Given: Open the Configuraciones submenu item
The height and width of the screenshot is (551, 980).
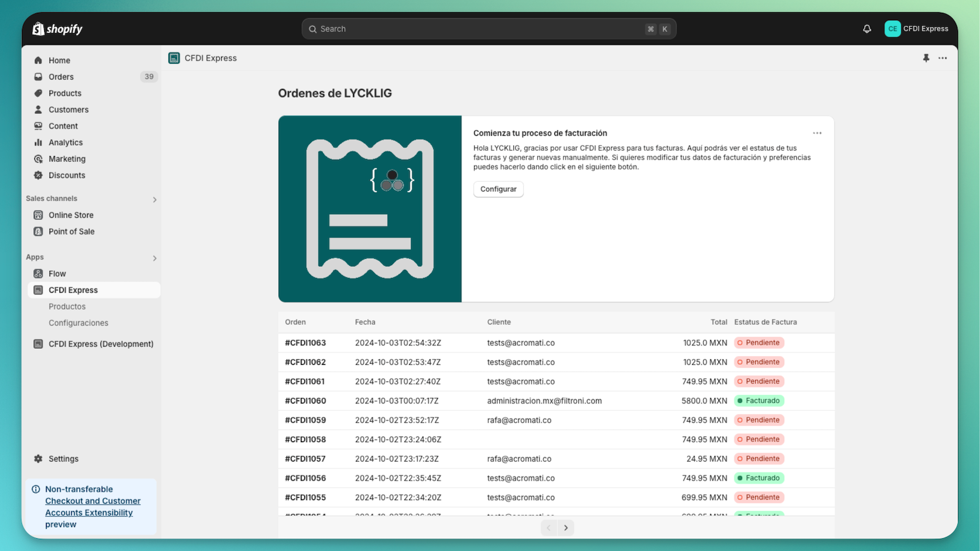Looking at the screenshot, I should [78, 323].
